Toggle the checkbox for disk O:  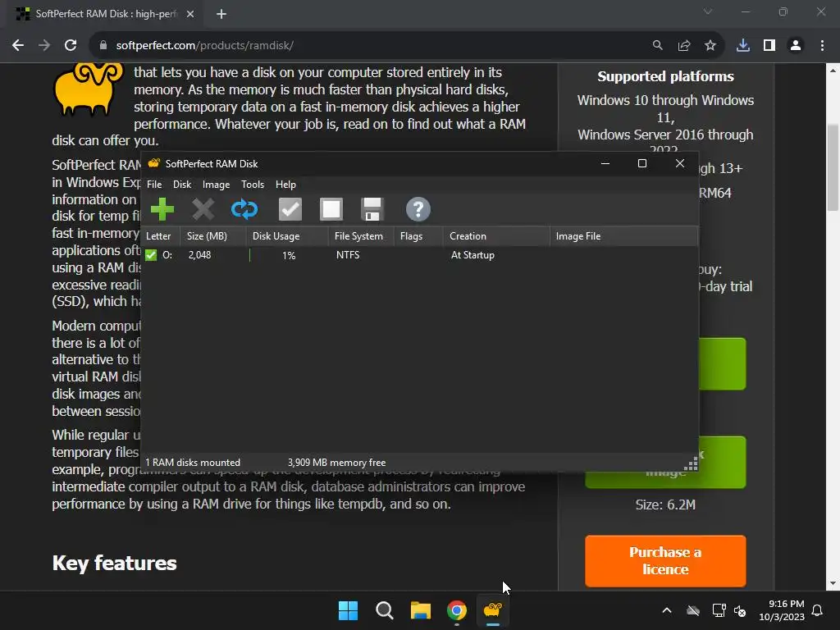151,255
